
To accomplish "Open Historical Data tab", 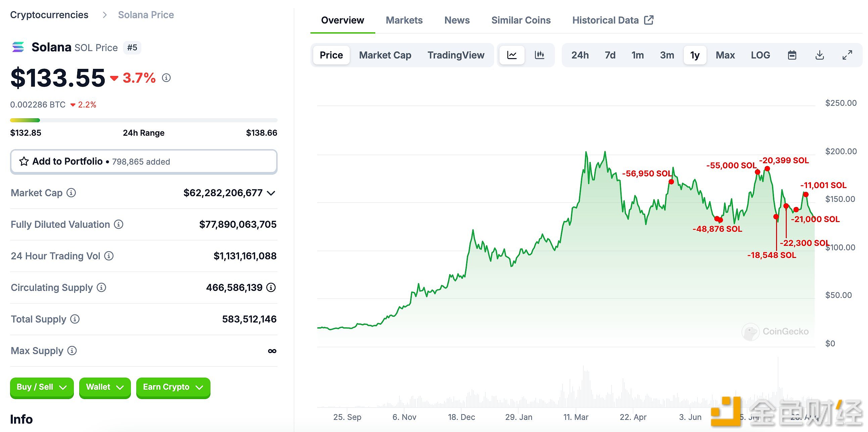I will pyautogui.click(x=606, y=20).
